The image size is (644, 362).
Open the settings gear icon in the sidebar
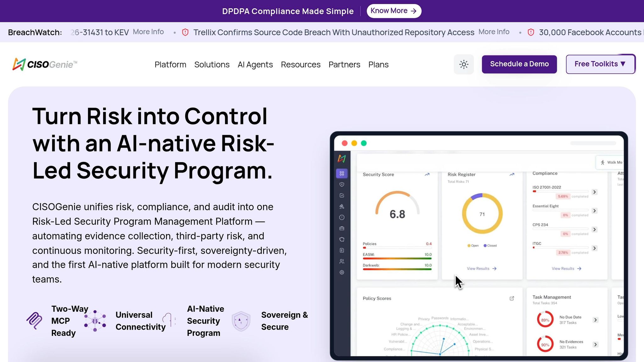pos(342,272)
